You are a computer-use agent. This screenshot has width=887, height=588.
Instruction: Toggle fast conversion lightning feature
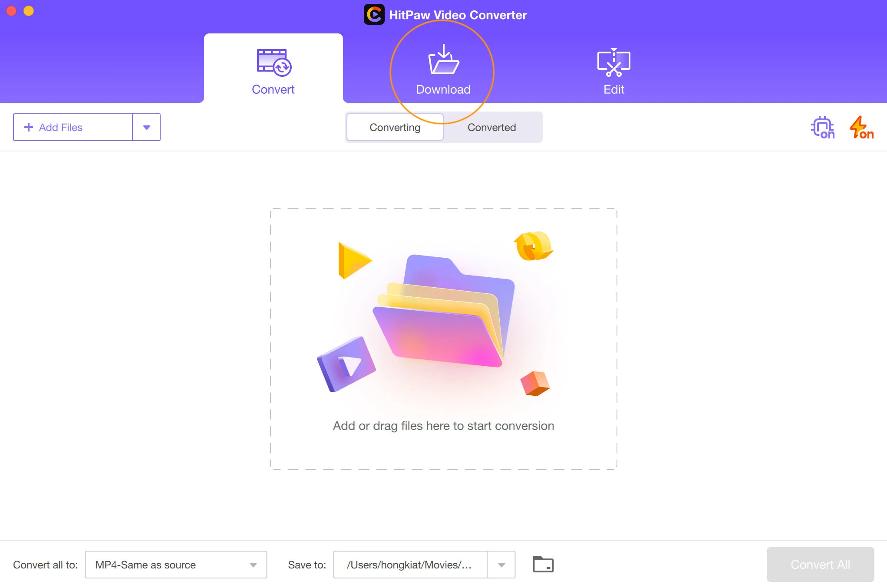coord(860,127)
